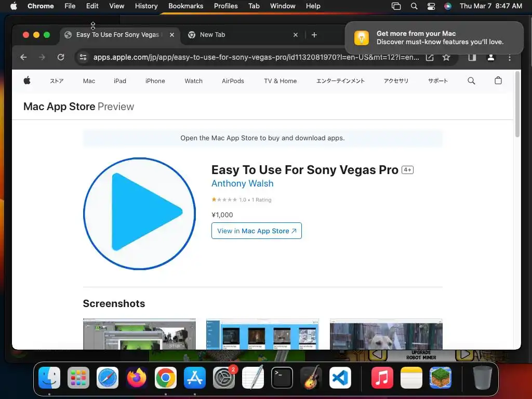This screenshot has width=532, height=399.
Task: Open the Chrome profile icon
Action: (x=490, y=57)
